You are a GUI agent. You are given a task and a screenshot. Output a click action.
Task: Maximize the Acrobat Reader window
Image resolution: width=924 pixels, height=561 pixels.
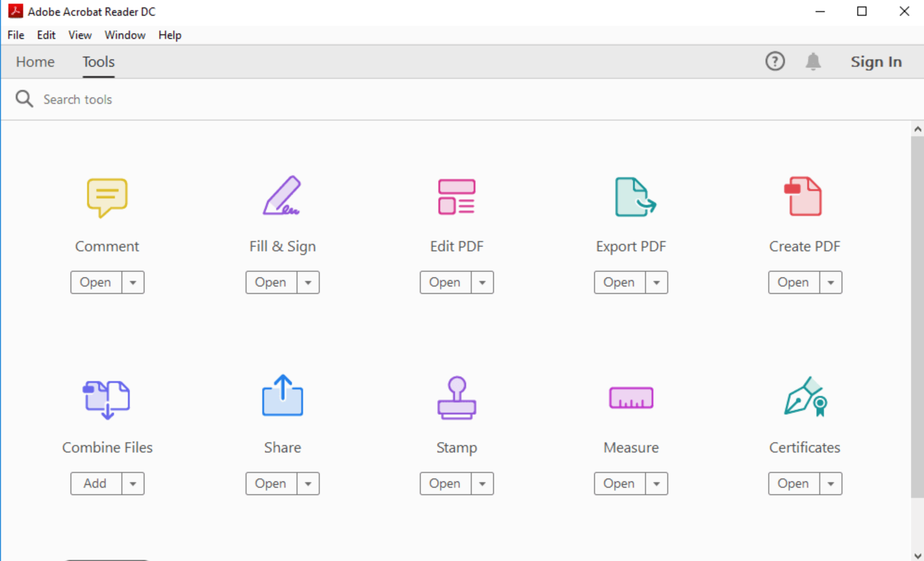click(862, 11)
